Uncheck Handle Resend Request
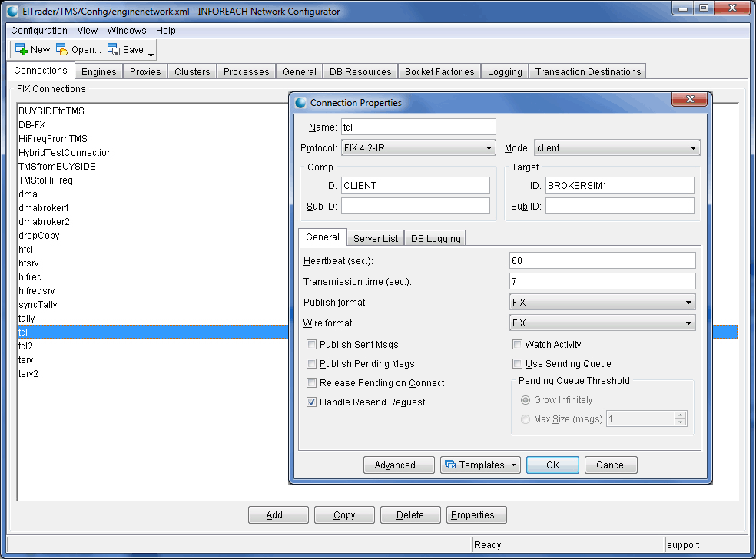This screenshot has width=756, height=559. pyautogui.click(x=312, y=402)
